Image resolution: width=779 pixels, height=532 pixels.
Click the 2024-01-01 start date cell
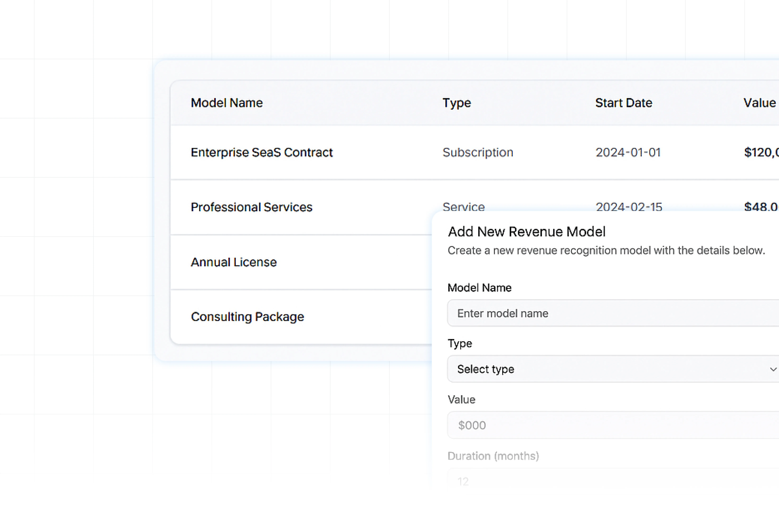[628, 152]
